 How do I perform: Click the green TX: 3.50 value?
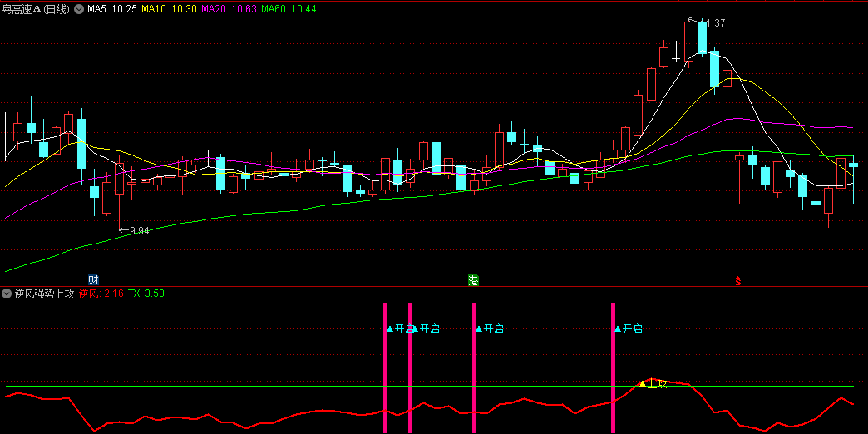pyautogui.click(x=146, y=294)
